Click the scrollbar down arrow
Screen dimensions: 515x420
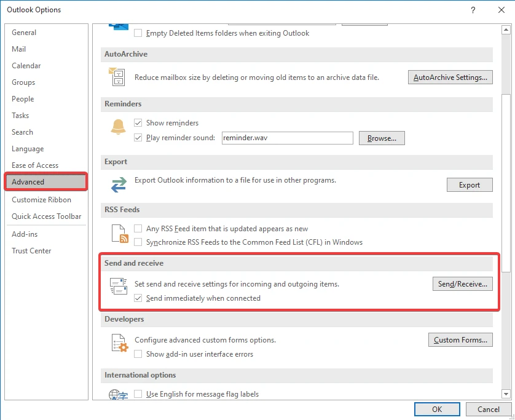pos(506,394)
